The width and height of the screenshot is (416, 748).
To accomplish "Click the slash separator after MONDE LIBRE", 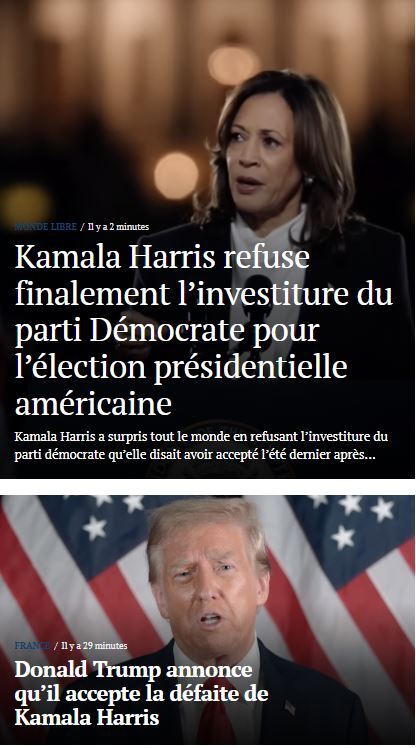I will click(x=82, y=227).
